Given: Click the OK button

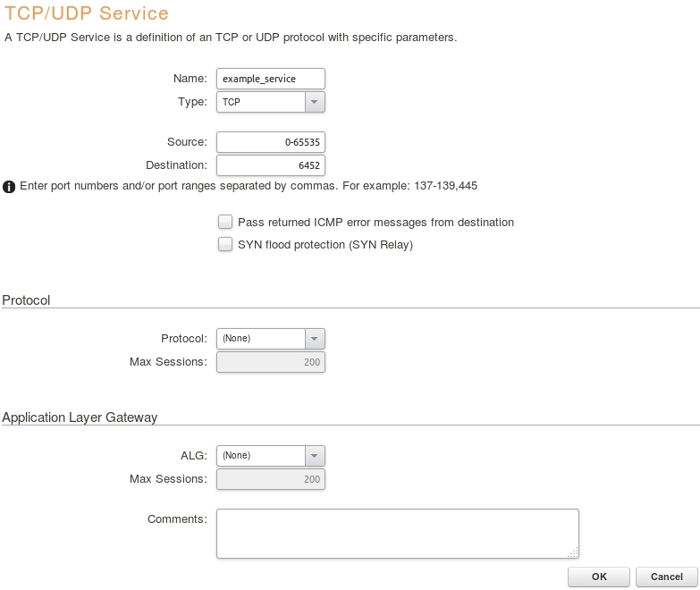Looking at the screenshot, I should (599, 577).
